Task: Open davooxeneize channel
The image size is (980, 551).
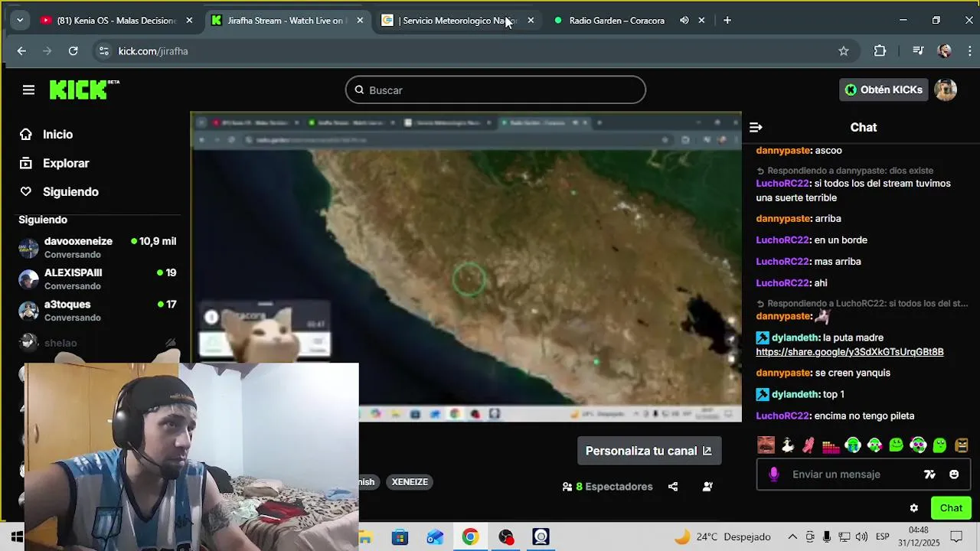Action: click(x=97, y=247)
